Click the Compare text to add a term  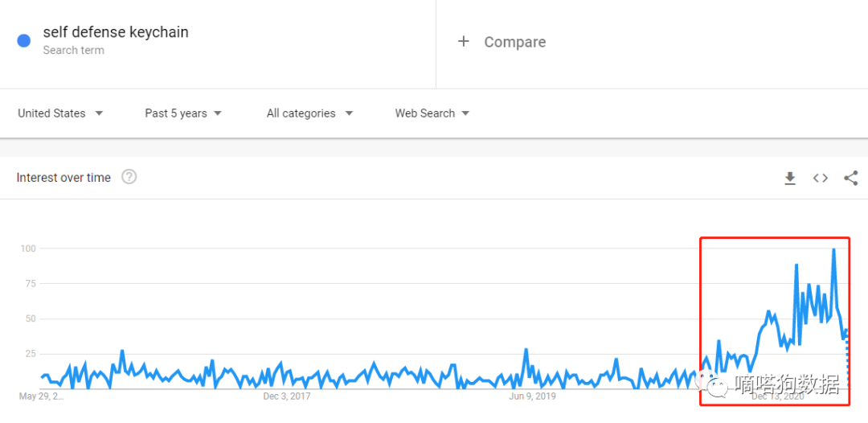pos(514,42)
